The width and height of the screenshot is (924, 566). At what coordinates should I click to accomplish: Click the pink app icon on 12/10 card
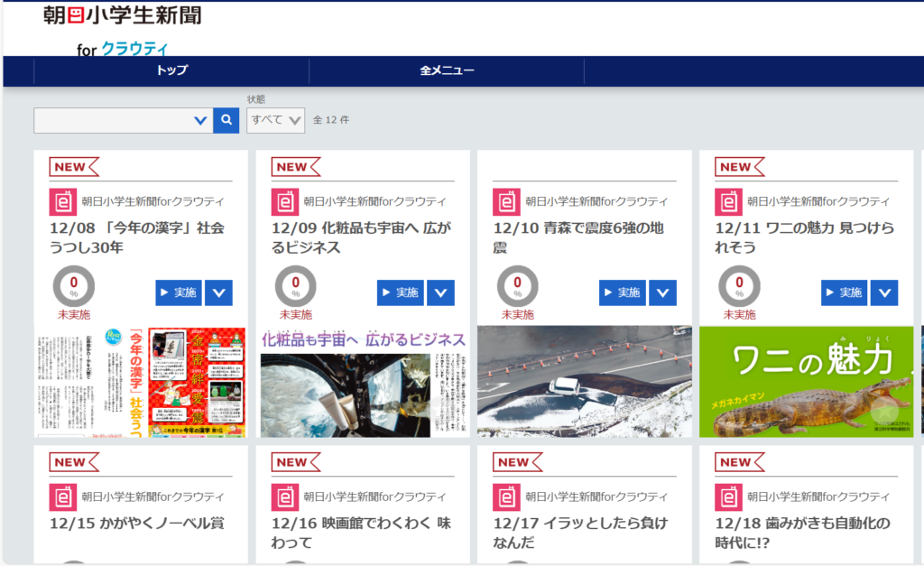pos(506,201)
